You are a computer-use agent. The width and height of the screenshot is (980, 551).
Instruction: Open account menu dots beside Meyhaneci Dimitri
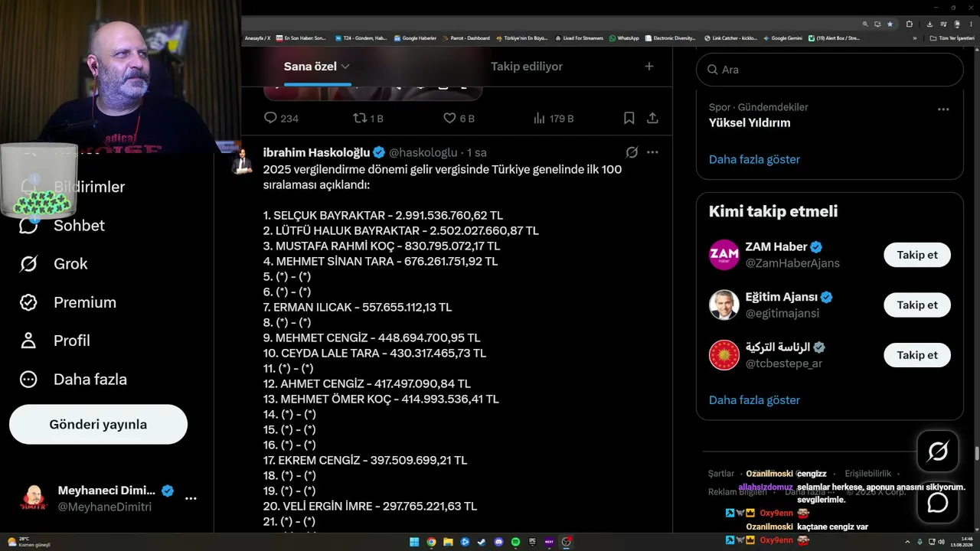point(191,498)
